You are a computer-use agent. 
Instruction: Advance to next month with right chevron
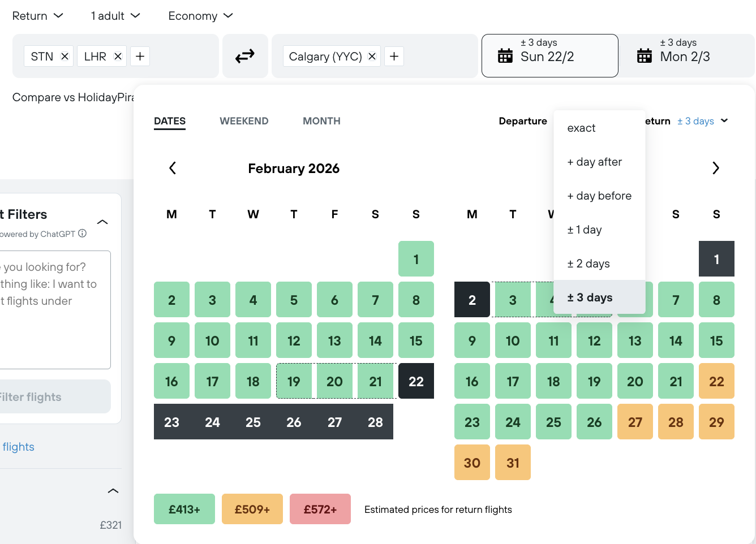point(715,168)
